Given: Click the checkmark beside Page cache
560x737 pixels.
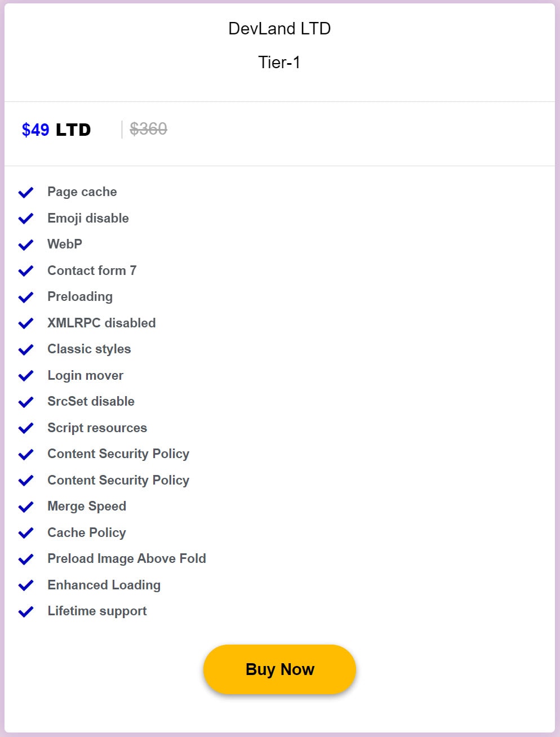Looking at the screenshot, I should pos(26,192).
